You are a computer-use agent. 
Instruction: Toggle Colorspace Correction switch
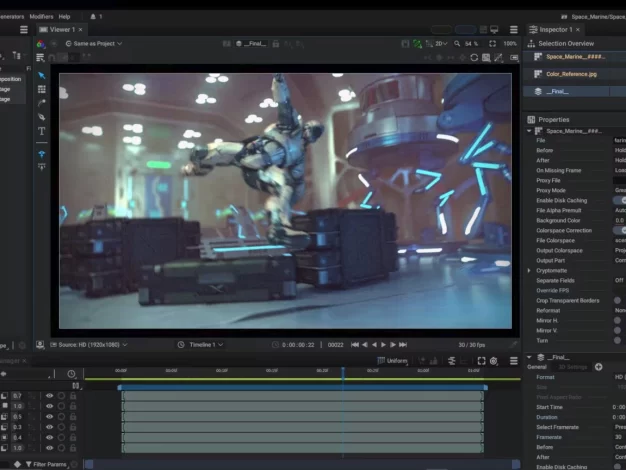tap(619, 230)
